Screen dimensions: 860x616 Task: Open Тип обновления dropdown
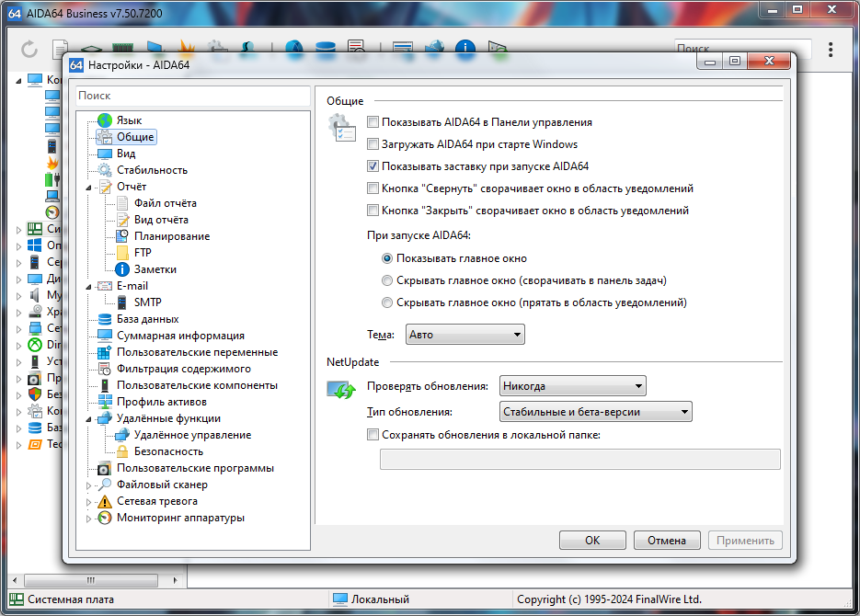[x=596, y=412]
